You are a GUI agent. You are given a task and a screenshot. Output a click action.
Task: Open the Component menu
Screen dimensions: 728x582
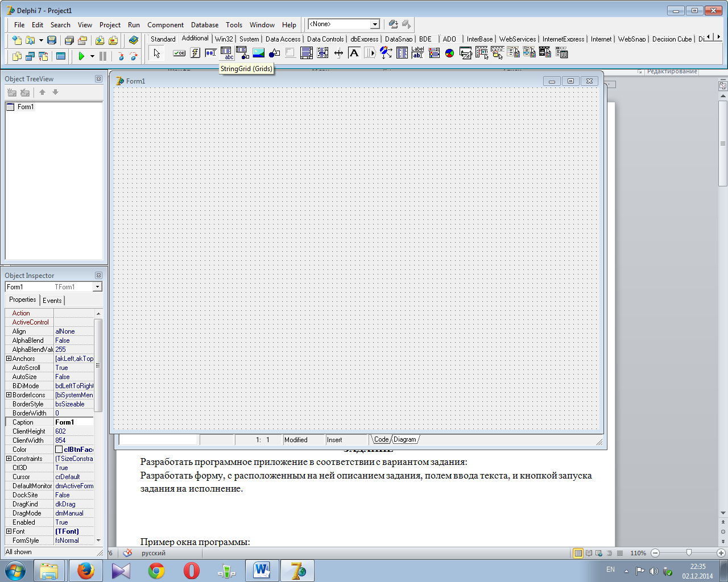pyautogui.click(x=166, y=25)
